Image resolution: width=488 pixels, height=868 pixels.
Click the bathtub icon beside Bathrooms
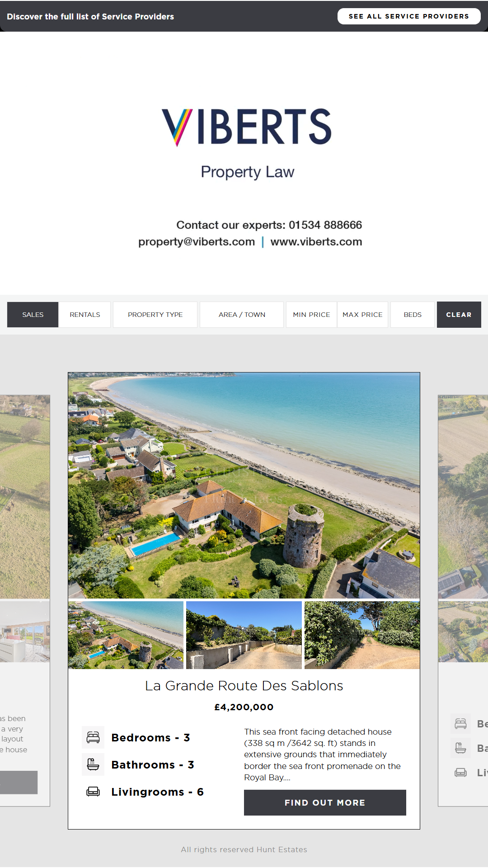point(93,764)
